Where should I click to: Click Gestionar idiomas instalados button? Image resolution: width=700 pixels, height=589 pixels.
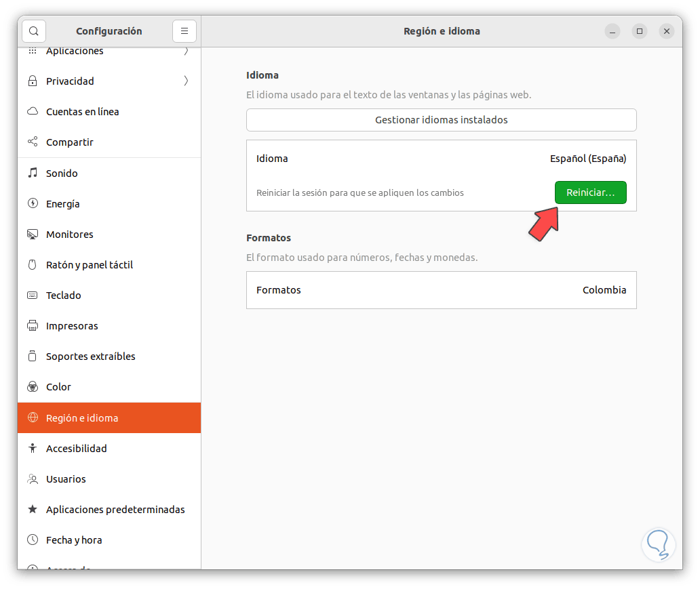pyautogui.click(x=441, y=120)
